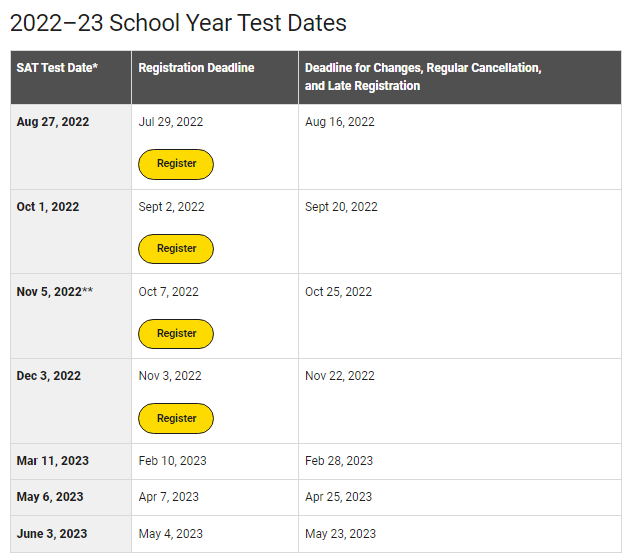
Task: Click the May 23, 2023 late registration date
Action: (x=341, y=534)
